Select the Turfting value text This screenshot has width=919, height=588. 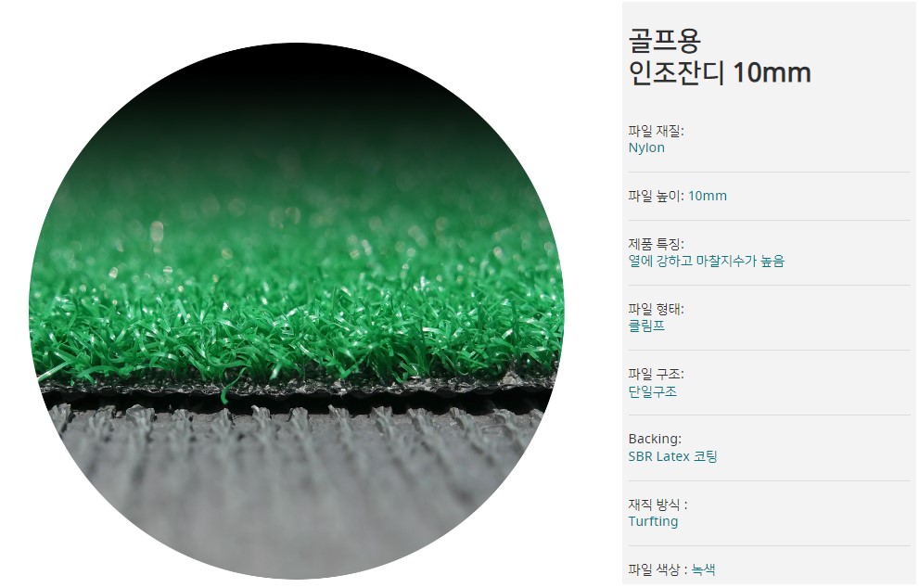653,521
